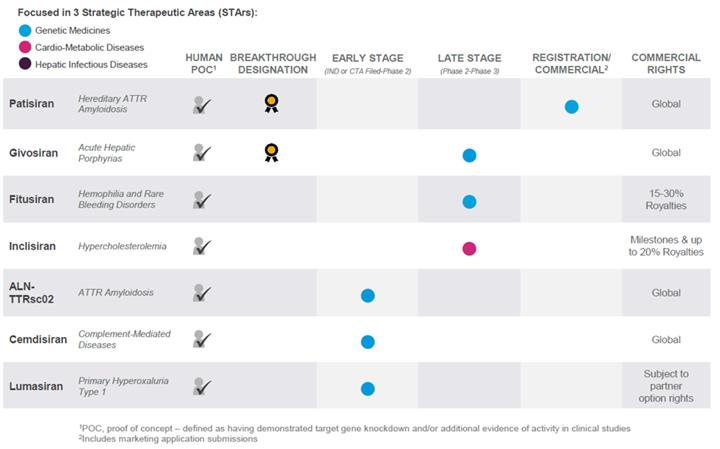Screen dimensions: 720x449
Task: Click the Givosiran human POC checkmark icon
Action: (203, 152)
